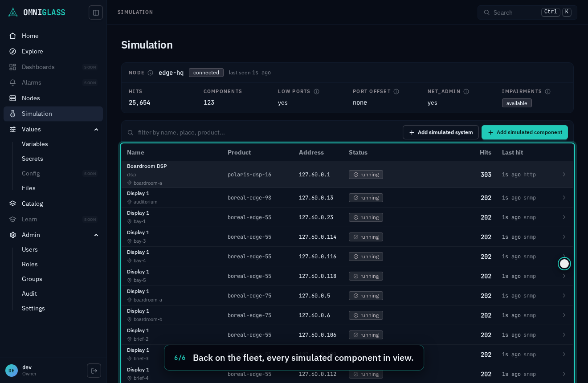The height and width of the screenshot is (383, 588).
Task: Open the Home page from sidebar
Action: click(x=53, y=36)
